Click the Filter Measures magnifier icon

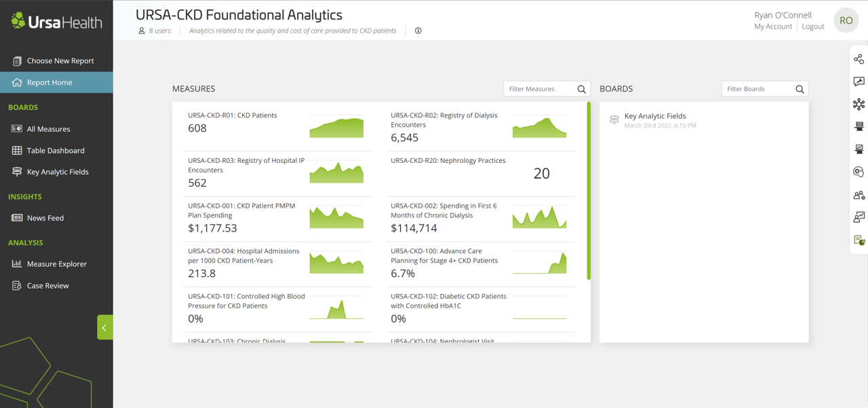click(x=582, y=89)
